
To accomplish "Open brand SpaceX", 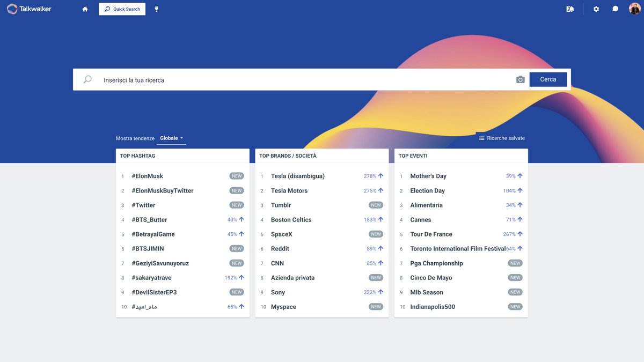I will click(x=282, y=234).
